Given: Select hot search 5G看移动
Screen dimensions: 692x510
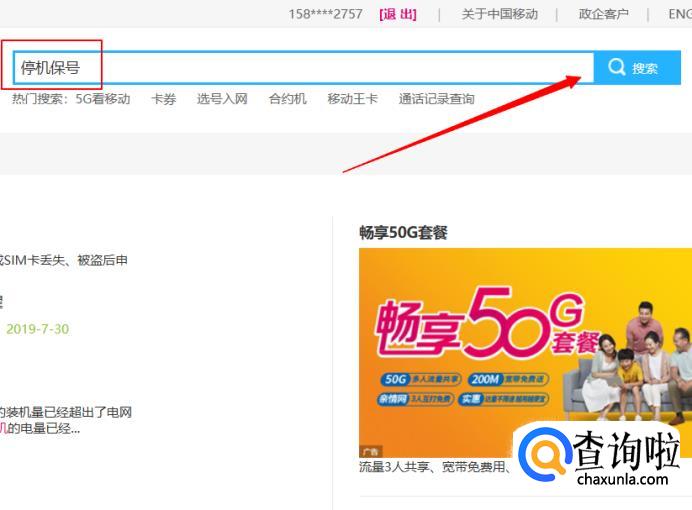Looking at the screenshot, I should [x=103, y=99].
